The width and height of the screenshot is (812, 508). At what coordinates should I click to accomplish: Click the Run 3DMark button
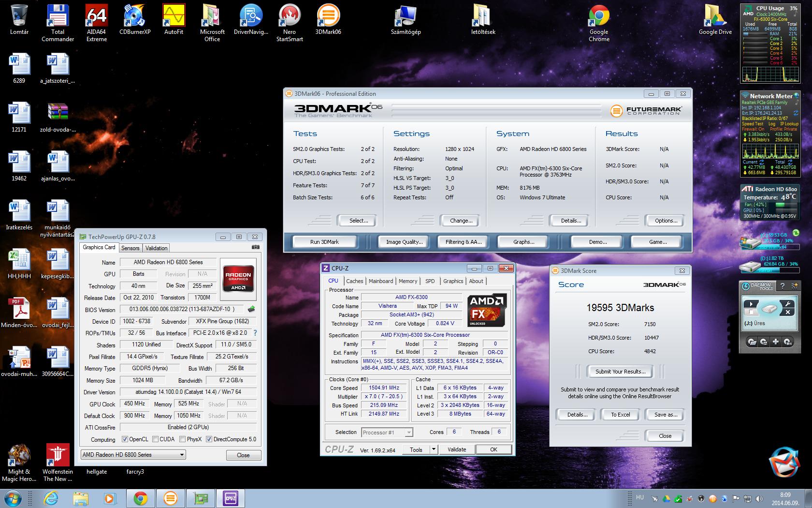coord(324,242)
